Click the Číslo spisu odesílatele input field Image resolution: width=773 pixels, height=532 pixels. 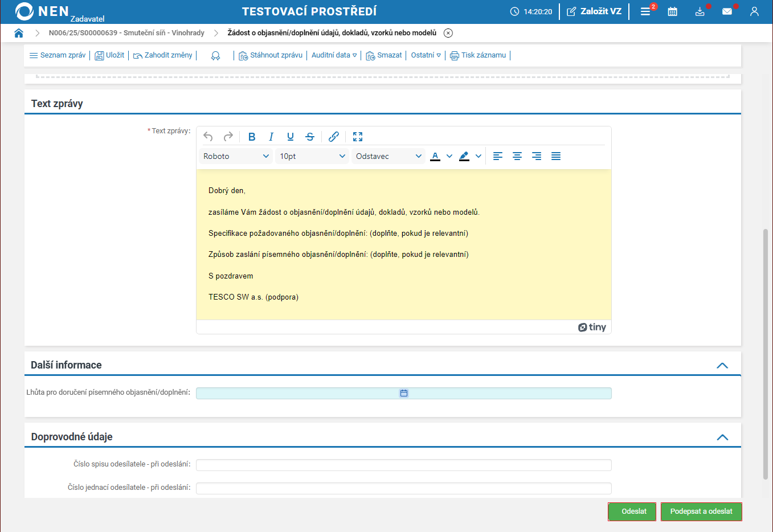coord(403,465)
